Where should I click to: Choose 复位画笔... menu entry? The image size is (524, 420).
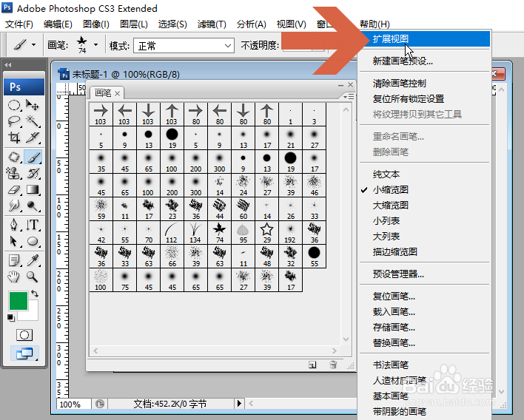[394, 296]
